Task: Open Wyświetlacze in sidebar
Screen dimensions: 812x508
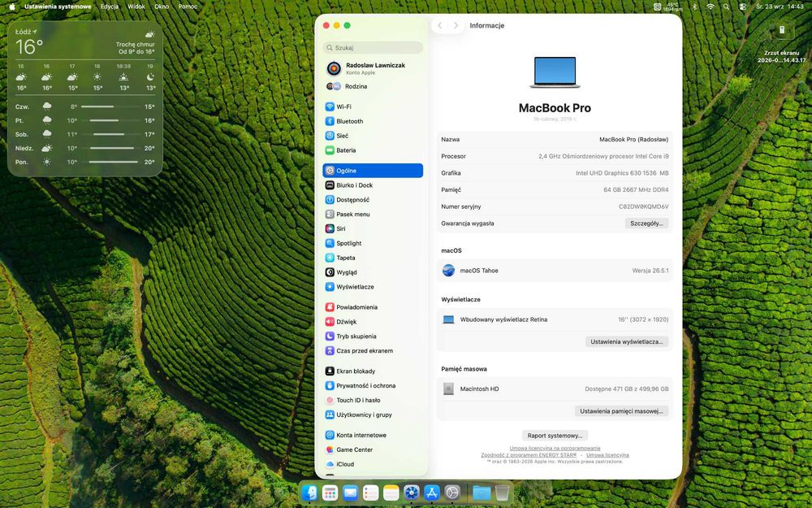Action: [373, 287]
